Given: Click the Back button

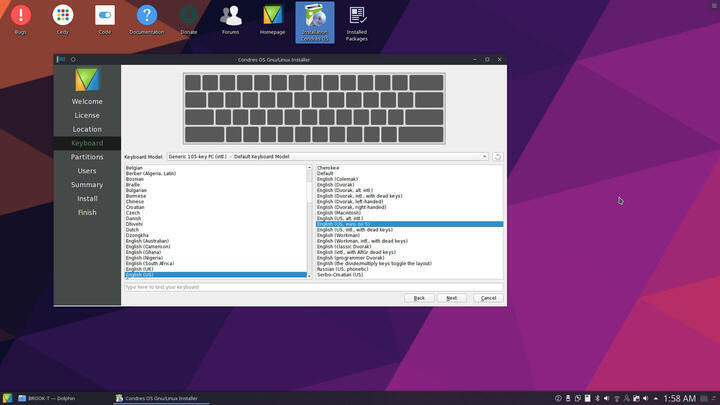Looking at the screenshot, I should click(x=419, y=298).
